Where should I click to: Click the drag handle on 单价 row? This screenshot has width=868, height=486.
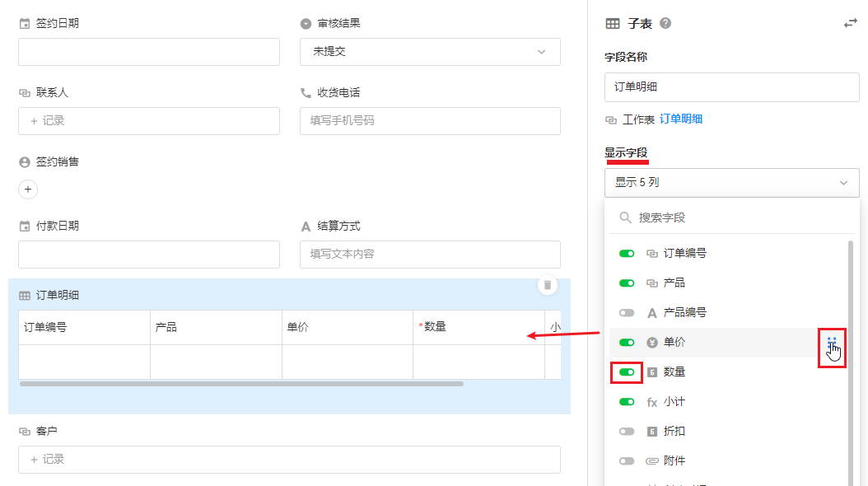[x=831, y=343]
